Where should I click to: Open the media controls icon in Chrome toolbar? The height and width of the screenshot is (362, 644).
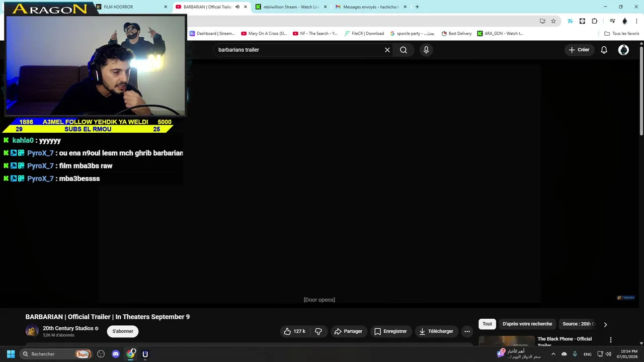[612, 21]
